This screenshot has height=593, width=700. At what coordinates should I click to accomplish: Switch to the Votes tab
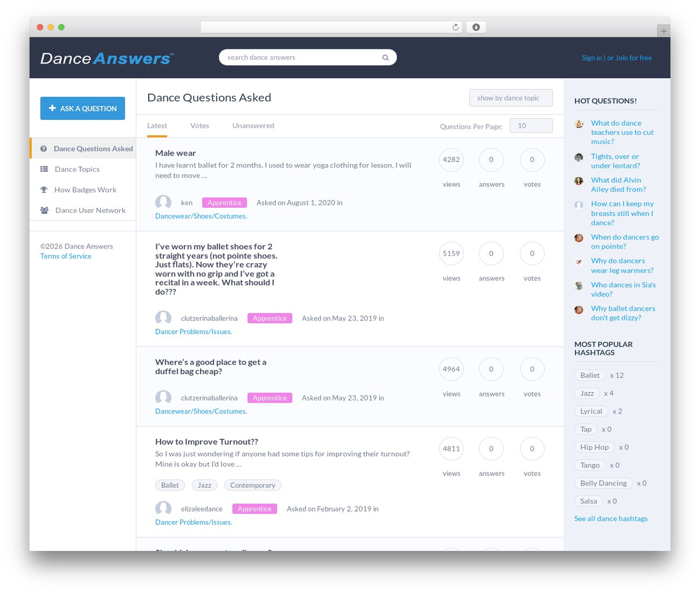click(x=200, y=126)
